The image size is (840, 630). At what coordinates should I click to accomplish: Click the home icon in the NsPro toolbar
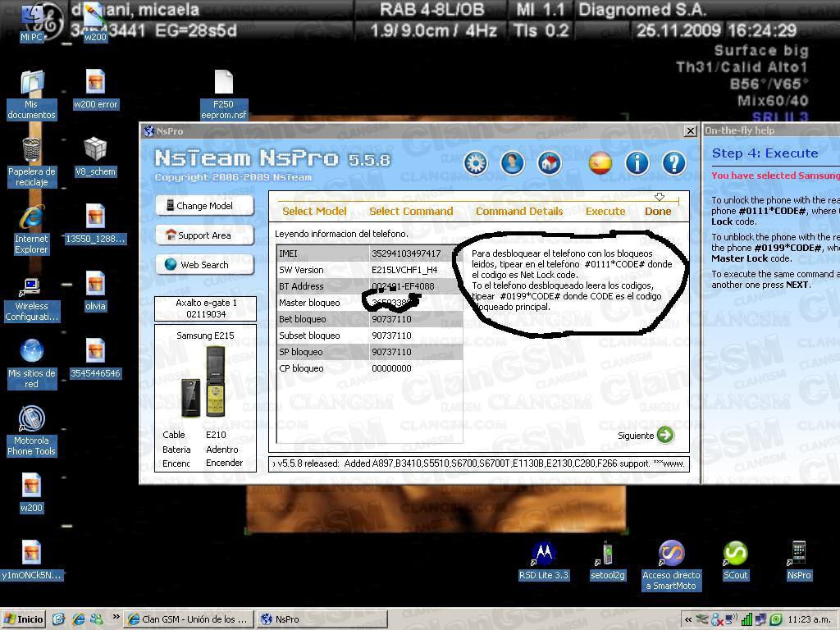click(x=550, y=163)
